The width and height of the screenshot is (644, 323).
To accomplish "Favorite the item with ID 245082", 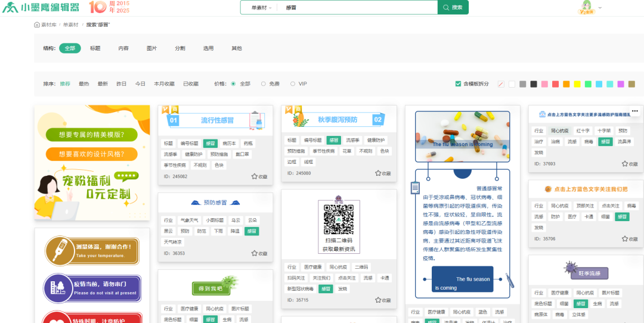I will click(x=259, y=176).
